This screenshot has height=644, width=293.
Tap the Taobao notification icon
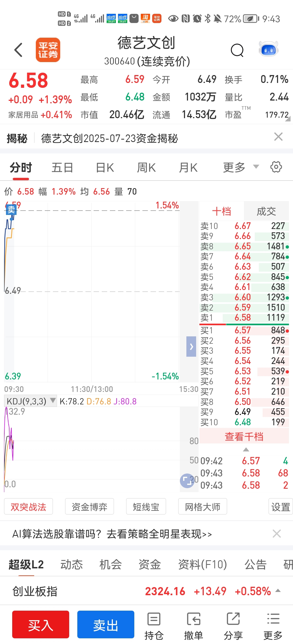[x=145, y=19]
